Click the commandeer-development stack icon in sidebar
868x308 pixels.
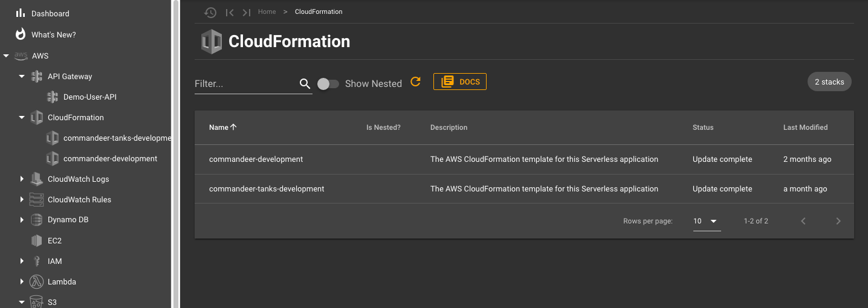pyautogui.click(x=53, y=158)
